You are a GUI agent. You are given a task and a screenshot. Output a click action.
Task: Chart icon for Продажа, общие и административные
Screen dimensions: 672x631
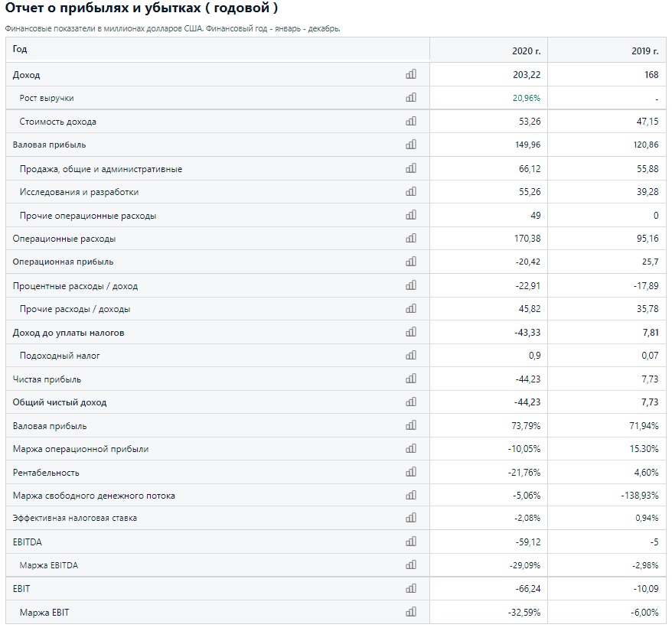click(410, 168)
